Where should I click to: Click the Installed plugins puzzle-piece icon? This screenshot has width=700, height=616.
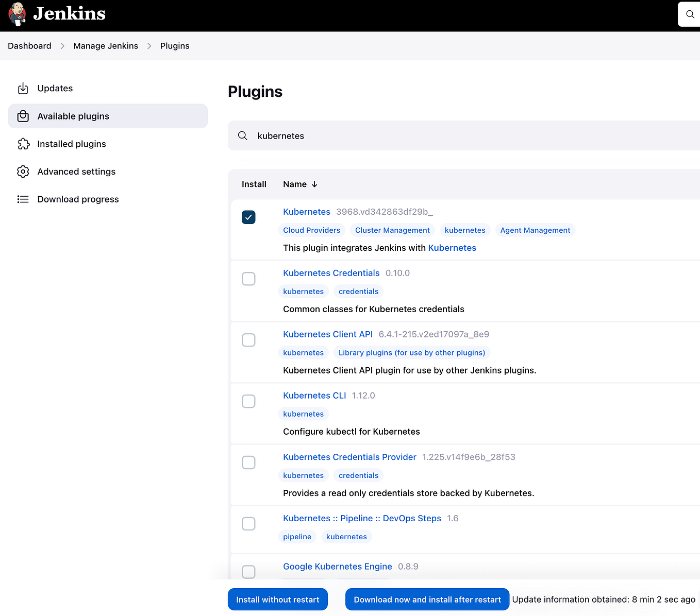click(23, 144)
